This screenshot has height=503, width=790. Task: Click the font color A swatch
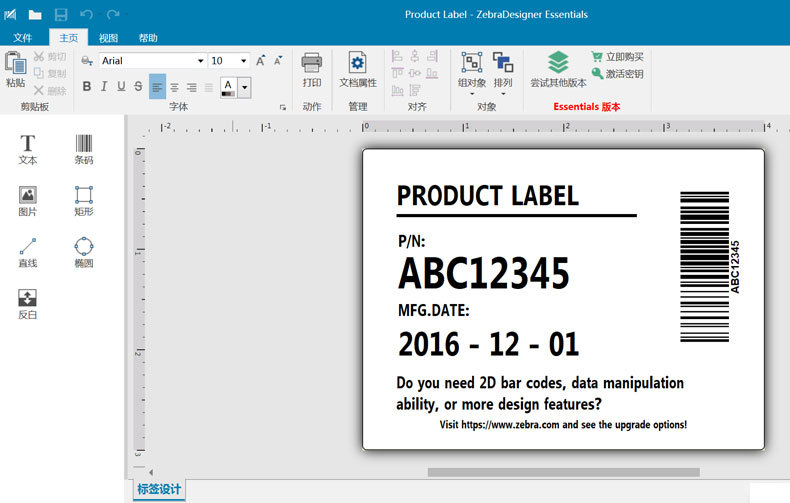pos(228,88)
